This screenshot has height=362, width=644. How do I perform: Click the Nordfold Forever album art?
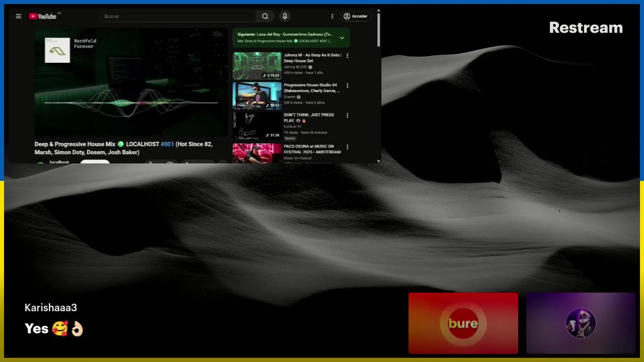coord(57,50)
